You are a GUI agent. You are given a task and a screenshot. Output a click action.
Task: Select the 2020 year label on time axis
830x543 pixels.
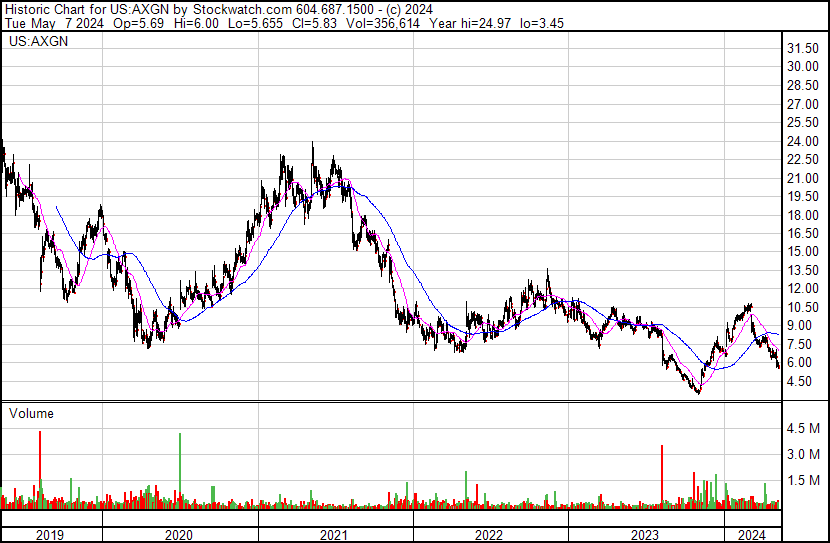point(180,535)
